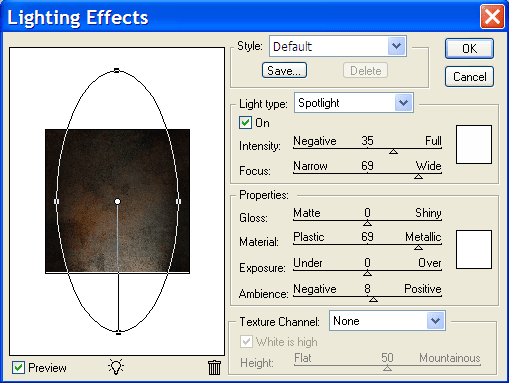Open the Style dropdown showing Default
The width and height of the screenshot is (509, 383).
coord(338,46)
